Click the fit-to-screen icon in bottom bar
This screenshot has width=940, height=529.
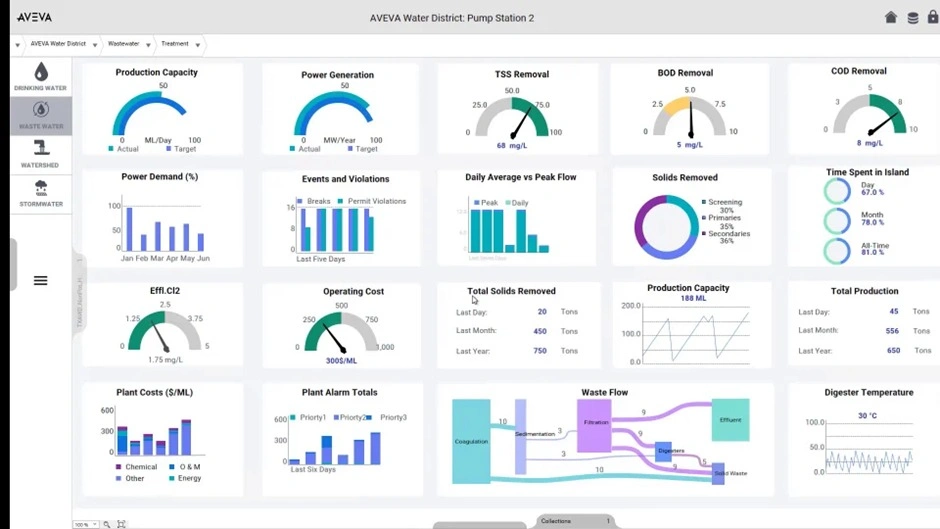[121, 524]
